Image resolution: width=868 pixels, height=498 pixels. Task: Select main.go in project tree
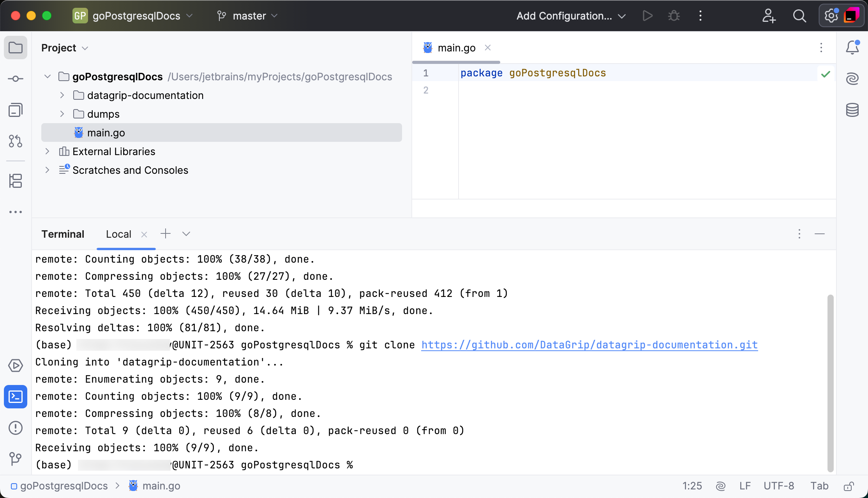(x=106, y=133)
